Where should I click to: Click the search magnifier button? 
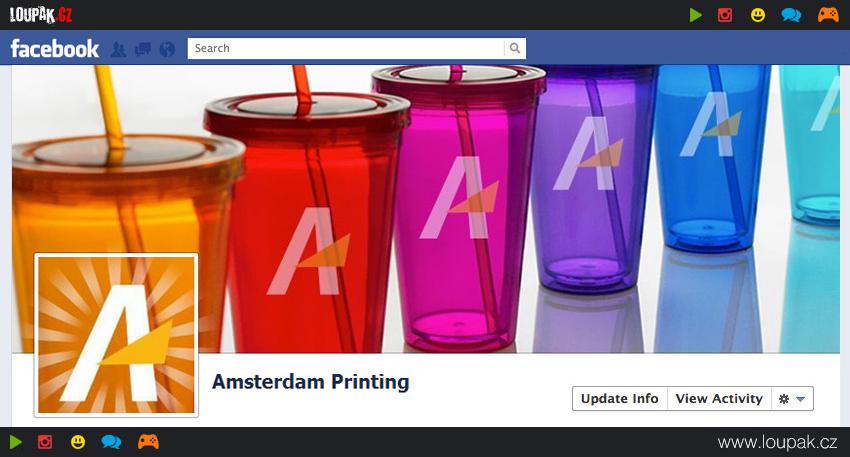pos(514,48)
